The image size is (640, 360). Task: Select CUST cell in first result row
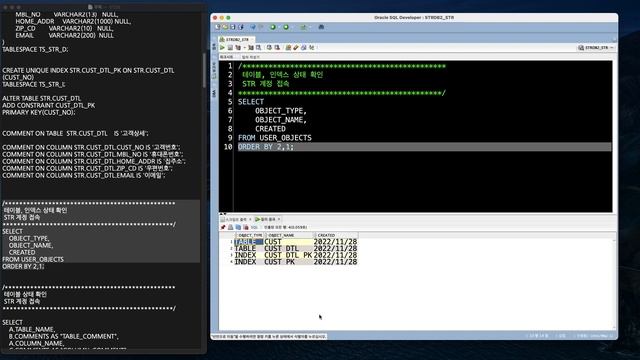click(x=288, y=242)
